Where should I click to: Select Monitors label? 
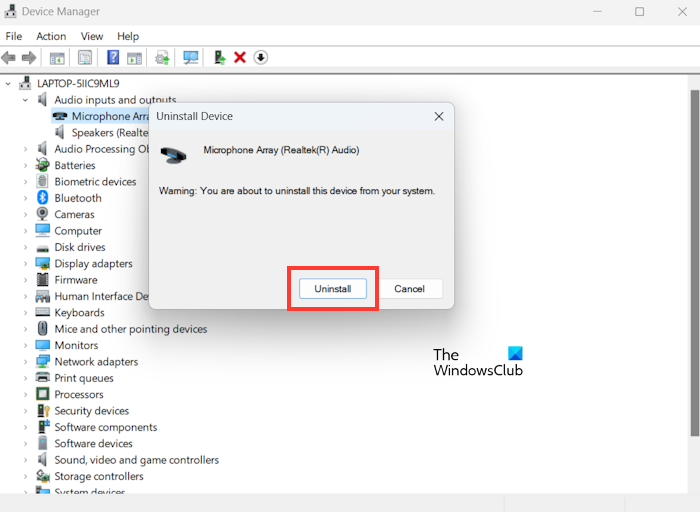(x=76, y=345)
